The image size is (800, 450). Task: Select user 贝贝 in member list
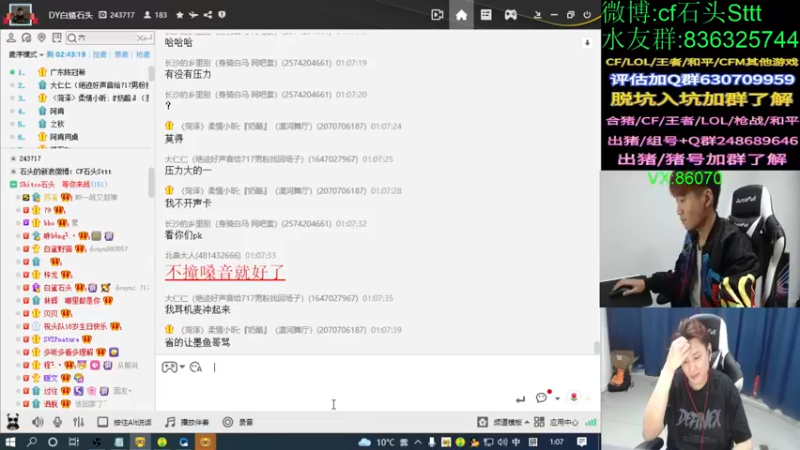click(x=51, y=313)
